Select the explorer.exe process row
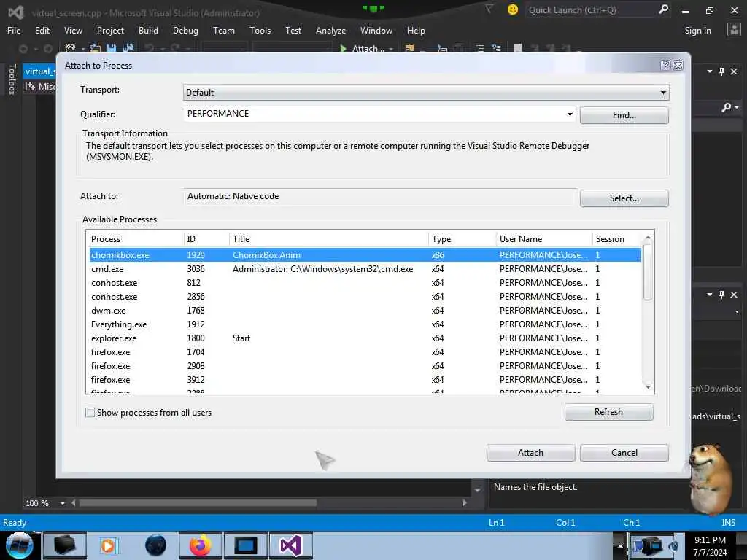 point(365,338)
